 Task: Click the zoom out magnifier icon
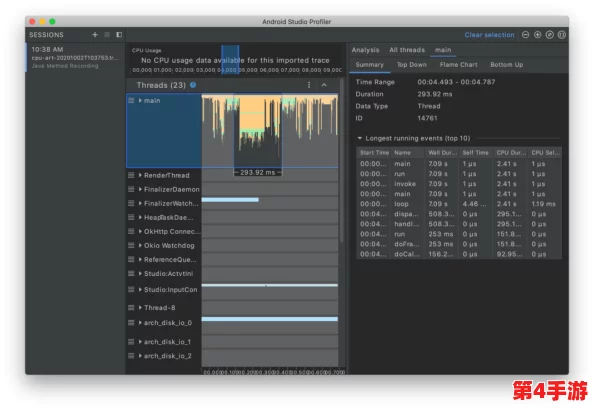(525, 35)
